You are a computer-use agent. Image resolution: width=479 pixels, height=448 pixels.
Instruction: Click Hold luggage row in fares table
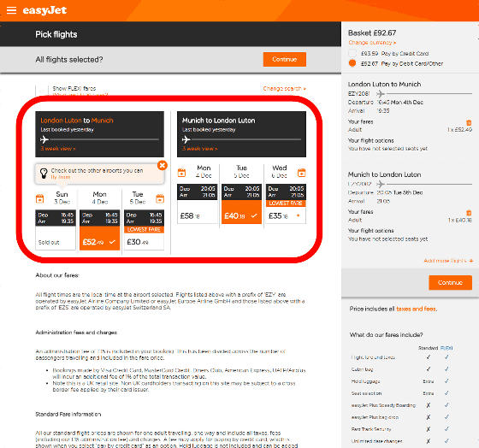402,381
